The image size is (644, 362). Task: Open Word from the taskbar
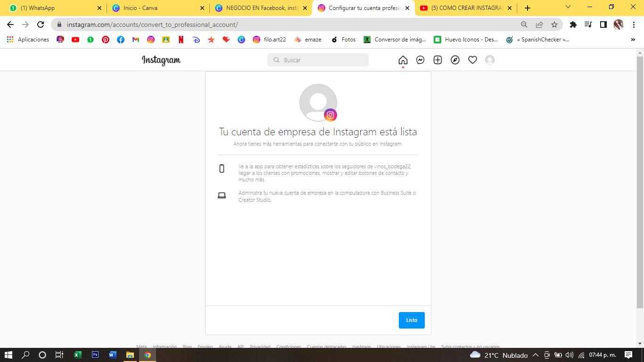coord(113,355)
